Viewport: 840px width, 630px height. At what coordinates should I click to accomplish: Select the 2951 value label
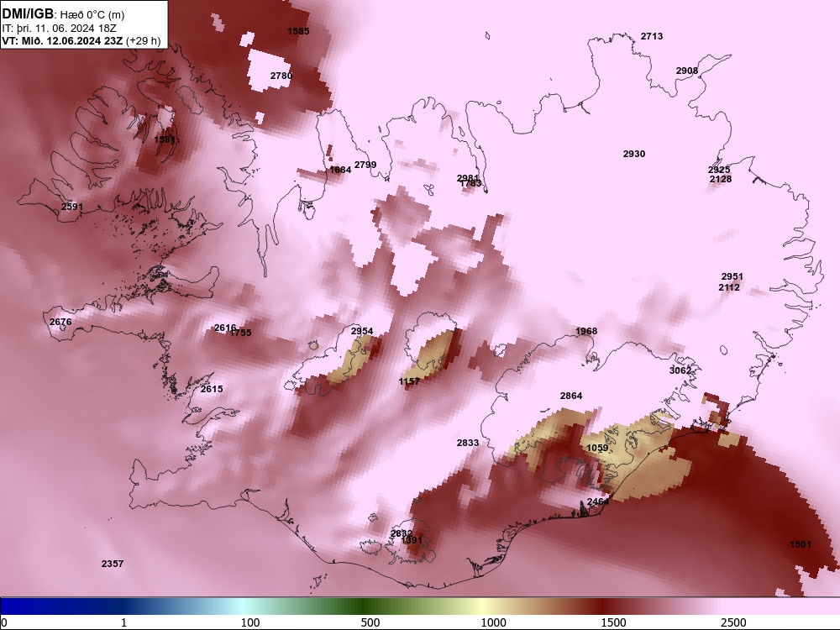tap(732, 276)
